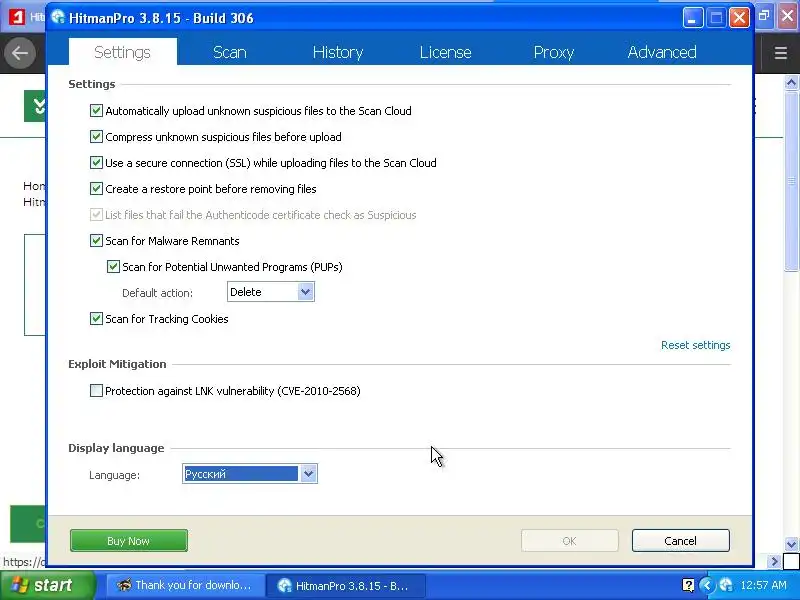Click the Cancel button
This screenshot has width=800, height=600.
click(681, 540)
